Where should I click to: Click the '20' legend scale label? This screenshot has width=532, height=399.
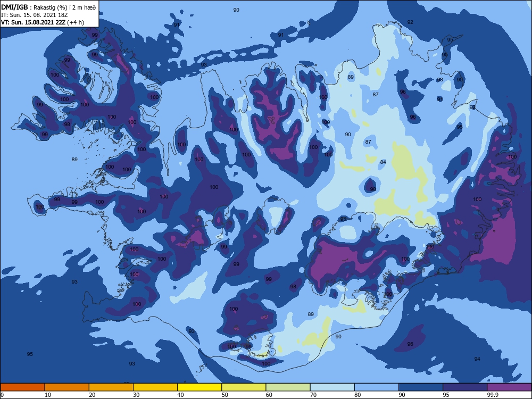tap(92, 395)
